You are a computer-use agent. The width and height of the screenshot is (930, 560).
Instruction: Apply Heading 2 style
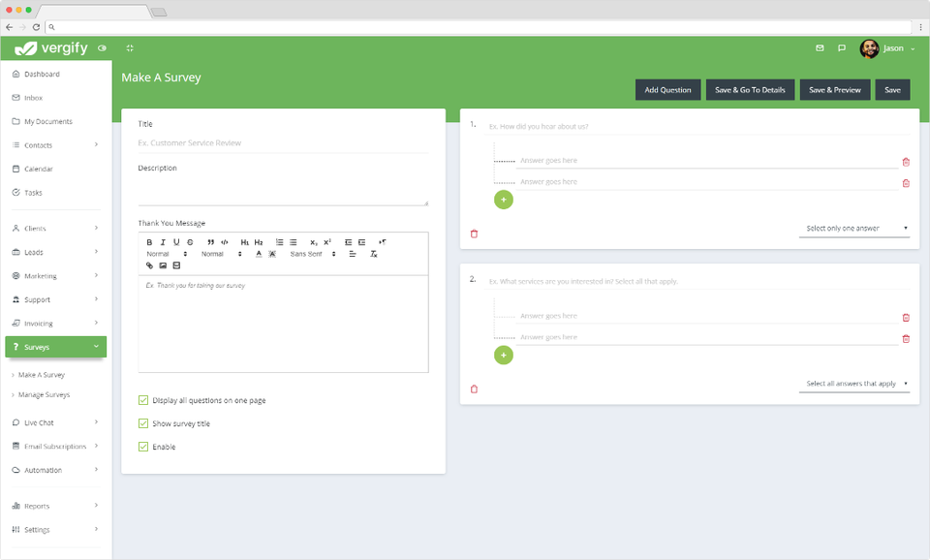click(x=259, y=242)
